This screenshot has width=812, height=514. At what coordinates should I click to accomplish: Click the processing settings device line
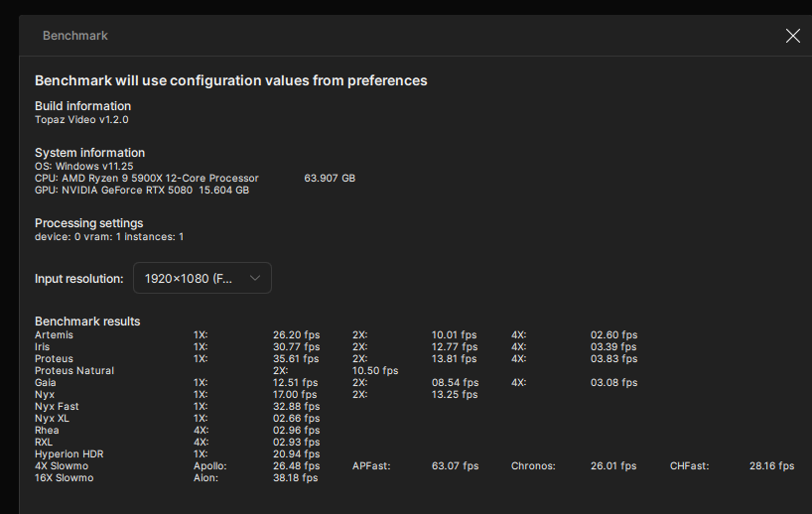109,236
